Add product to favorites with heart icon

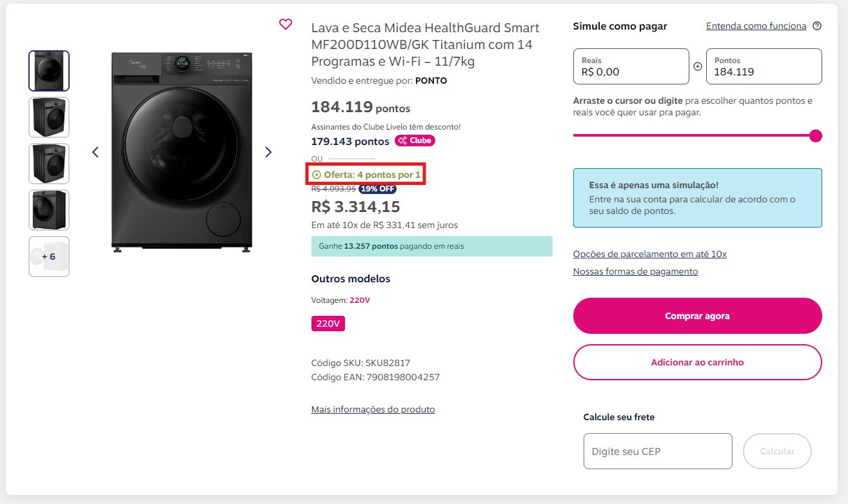(x=286, y=24)
